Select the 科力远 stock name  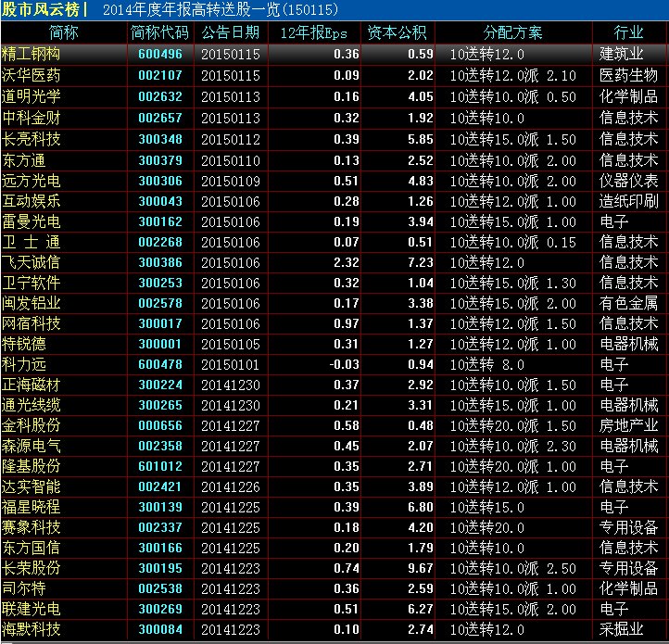(x=24, y=364)
